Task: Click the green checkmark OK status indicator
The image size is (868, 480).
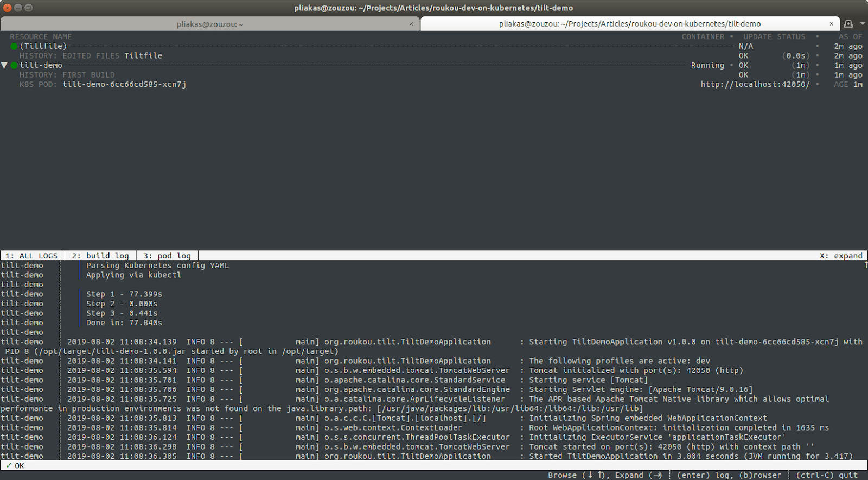Action: (15, 466)
